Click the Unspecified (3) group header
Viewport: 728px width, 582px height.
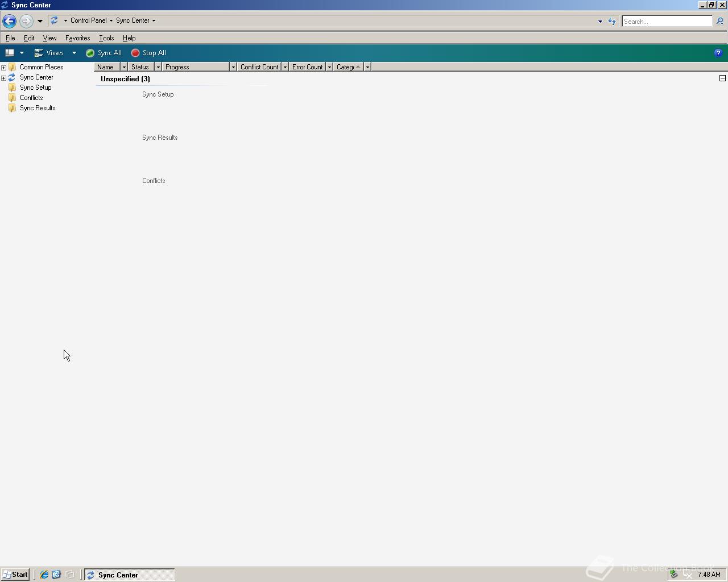pos(125,79)
